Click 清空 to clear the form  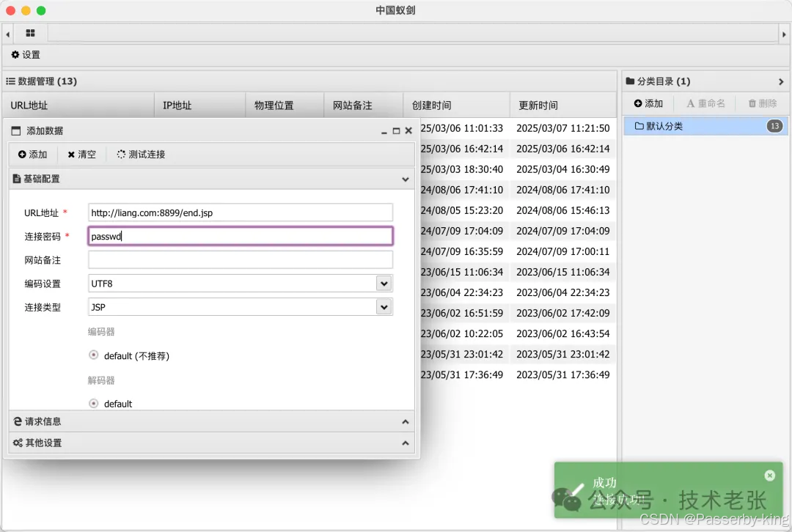[x=82, y=155]
